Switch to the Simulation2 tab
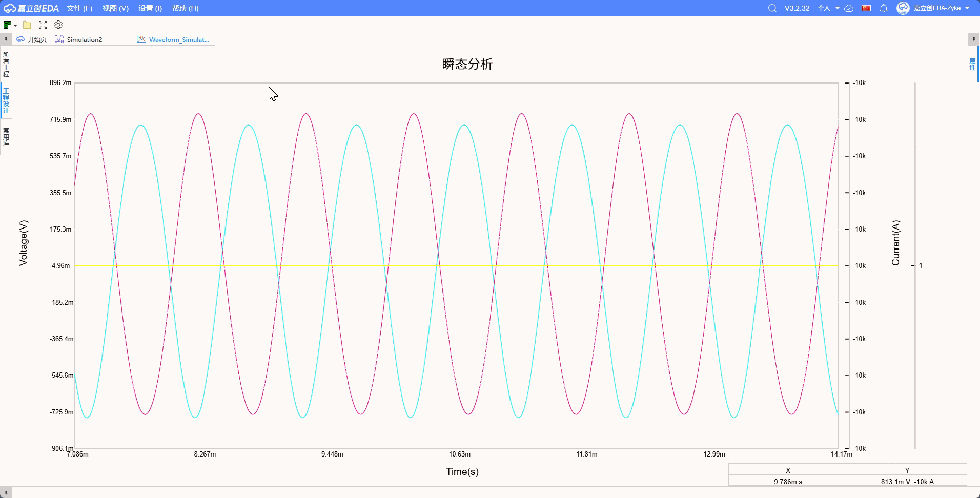Image resolution: width=980 pixels, height=498 pixels. coord(85,39)
